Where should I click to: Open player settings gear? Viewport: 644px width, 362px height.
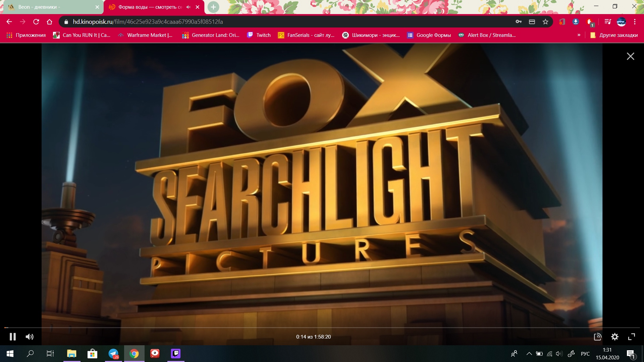pyautogui.click(x=614, y=337)
